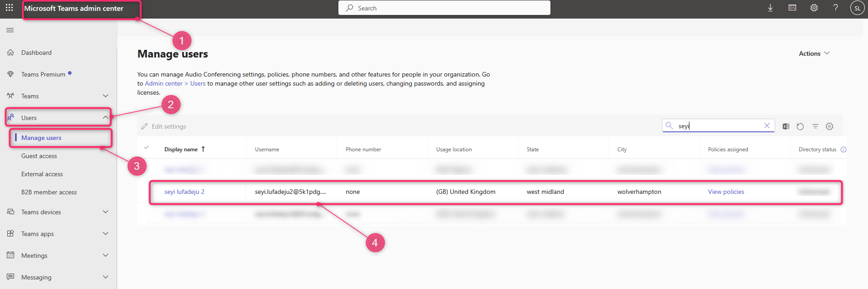Click the Messaging chat icon
Screen dimensions: 868x289
tap(10, 277)
